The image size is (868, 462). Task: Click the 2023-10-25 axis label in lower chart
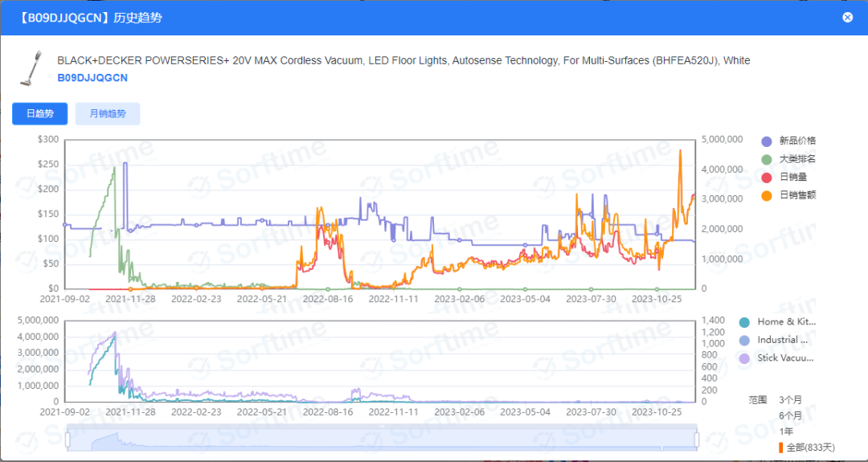click(657, 412)
